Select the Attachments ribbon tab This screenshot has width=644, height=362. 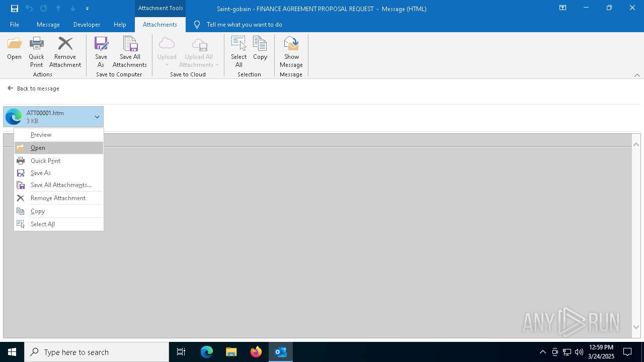pyautogui.click(x=160, y=25)
